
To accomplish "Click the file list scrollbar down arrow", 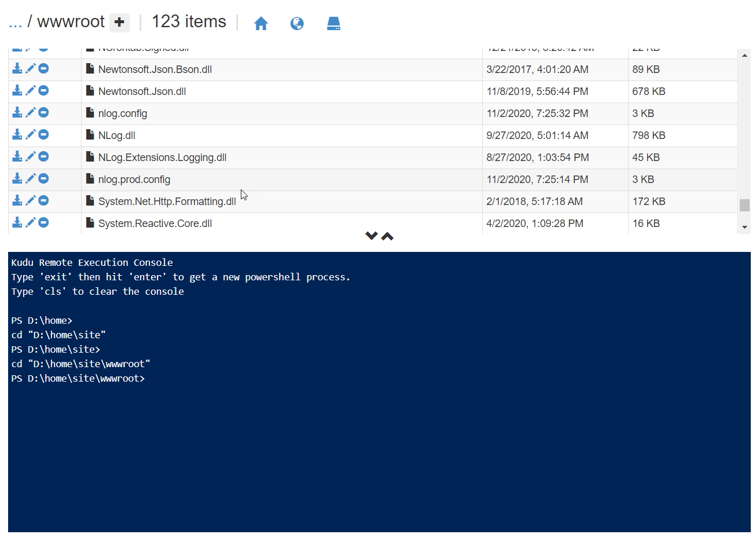I will [x=745, y=228].
